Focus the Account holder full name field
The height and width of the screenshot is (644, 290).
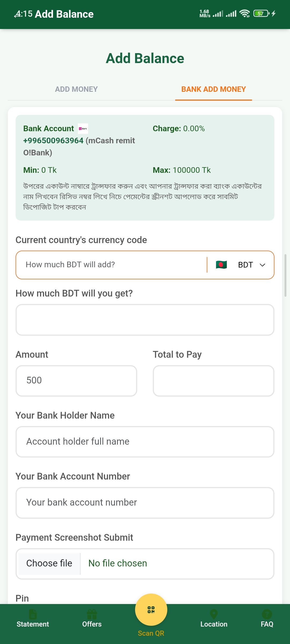[145, 442]
